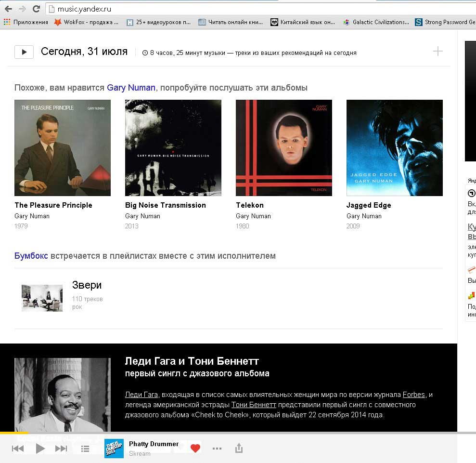476x463 pixels.
Task: Click the Phatty Drummer track title
Action: (154, 444)
